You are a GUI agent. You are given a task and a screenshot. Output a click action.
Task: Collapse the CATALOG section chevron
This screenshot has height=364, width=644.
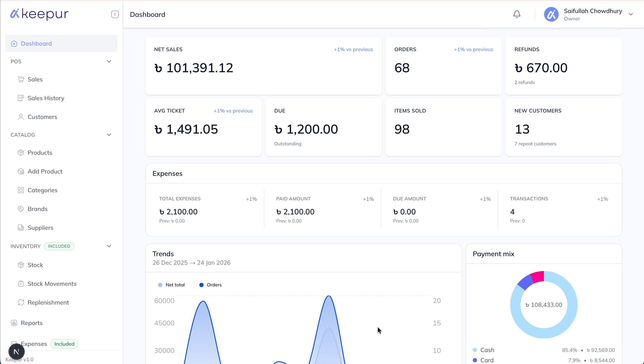tap(109, 135)
